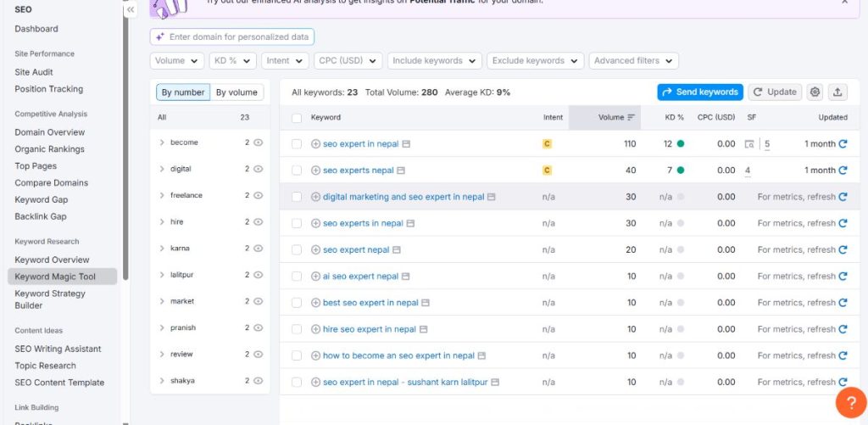Refresh metrics for how to become an seo expert
This screenshot has height=425, width=868.
843,355
